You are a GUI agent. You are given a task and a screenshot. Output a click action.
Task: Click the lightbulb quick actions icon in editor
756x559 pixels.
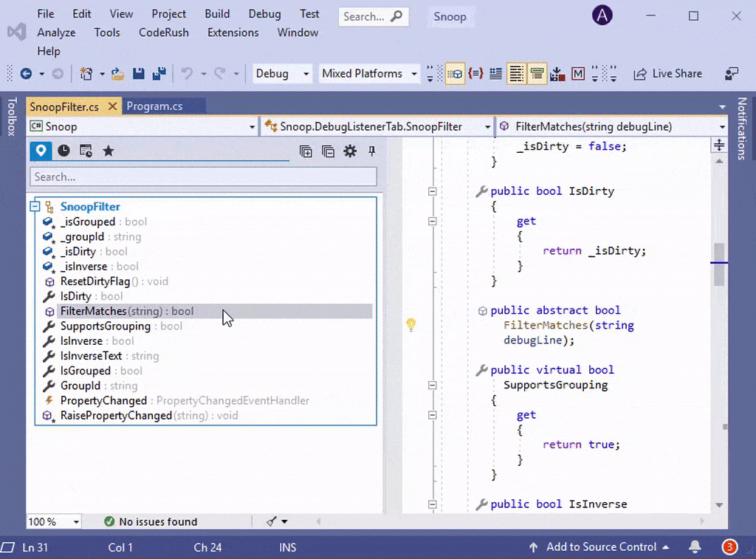[411, 325]
